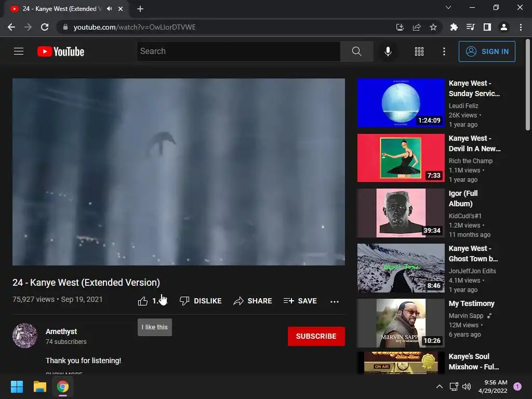Image resolution: width=532 pixels, height=399 pixels.
Task: Click the video player area
Action: point(179,171)
